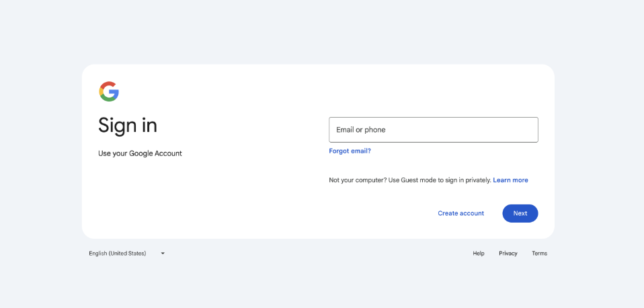
Task: Click the Not your computer? guest mode text
Action: point(409,180)
